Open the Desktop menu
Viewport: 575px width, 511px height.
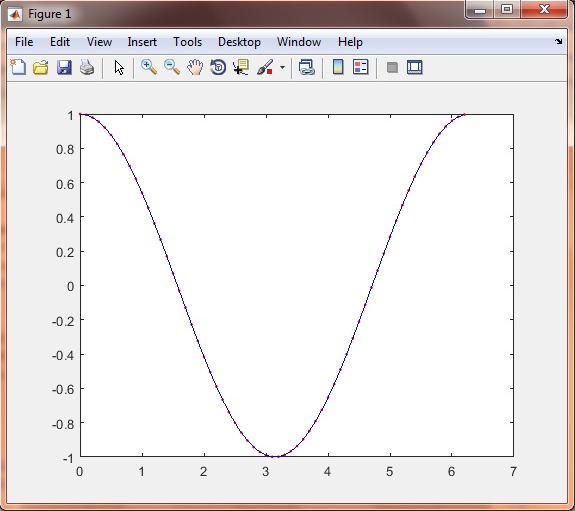pos(239,42)
